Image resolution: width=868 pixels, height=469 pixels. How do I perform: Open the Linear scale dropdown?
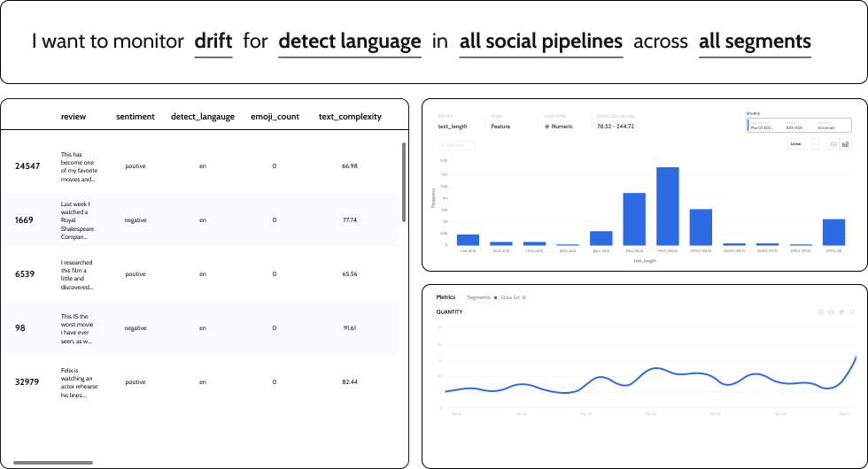tap(803, 144)
